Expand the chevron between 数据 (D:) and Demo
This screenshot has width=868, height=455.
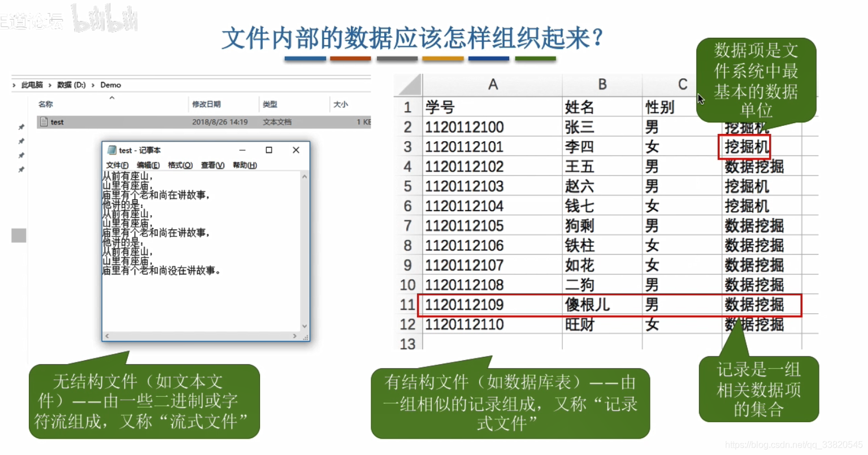tap(93, 85)
